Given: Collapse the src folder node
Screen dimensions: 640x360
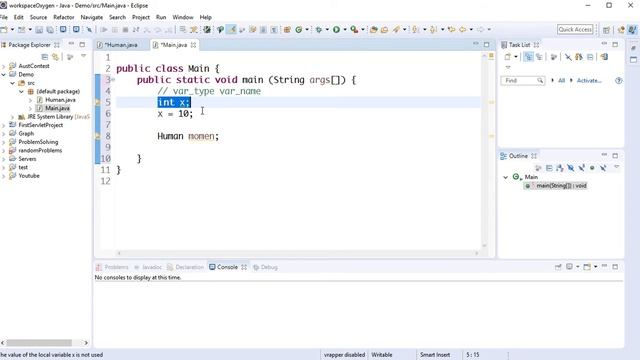Looking at the screenshot, I should tap(12, 83).
